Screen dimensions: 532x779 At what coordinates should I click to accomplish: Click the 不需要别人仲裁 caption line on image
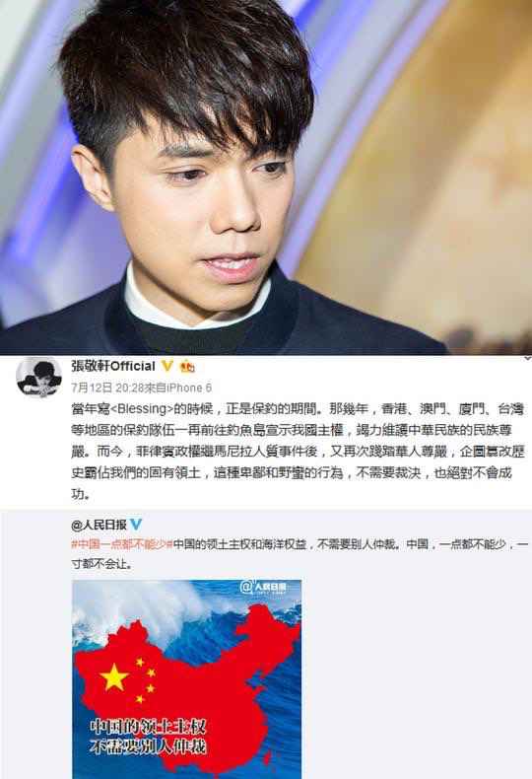[x=148, y=746]
